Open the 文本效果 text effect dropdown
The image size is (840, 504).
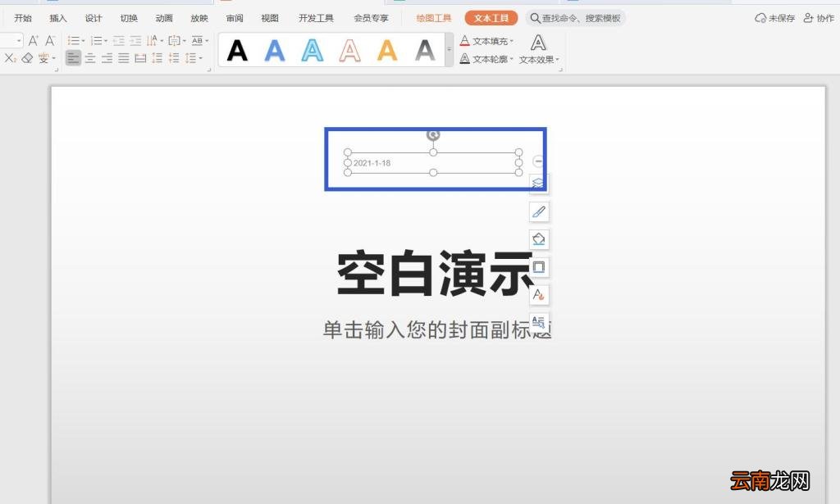539,49
